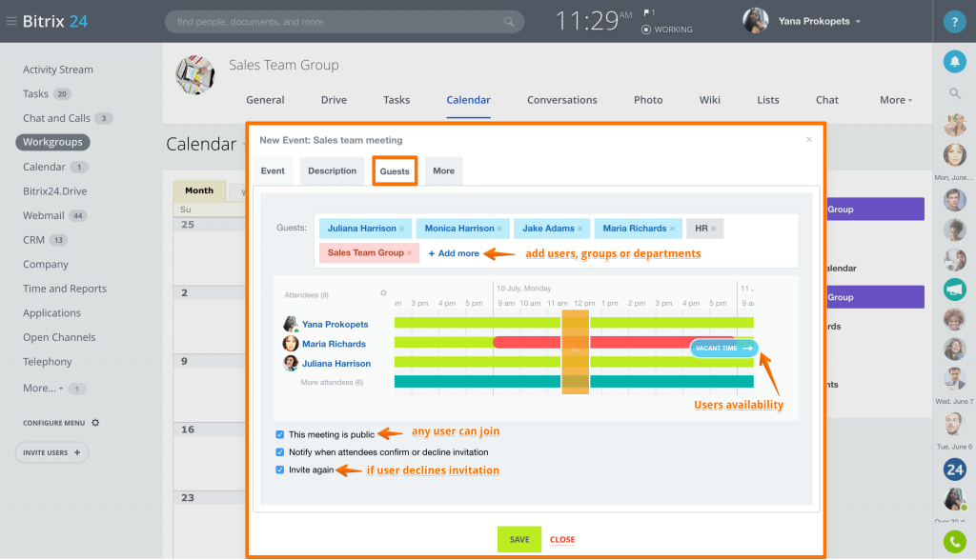Open the Photo tab
The width and height of the screenshot is (976, 560).
(648, 100)
